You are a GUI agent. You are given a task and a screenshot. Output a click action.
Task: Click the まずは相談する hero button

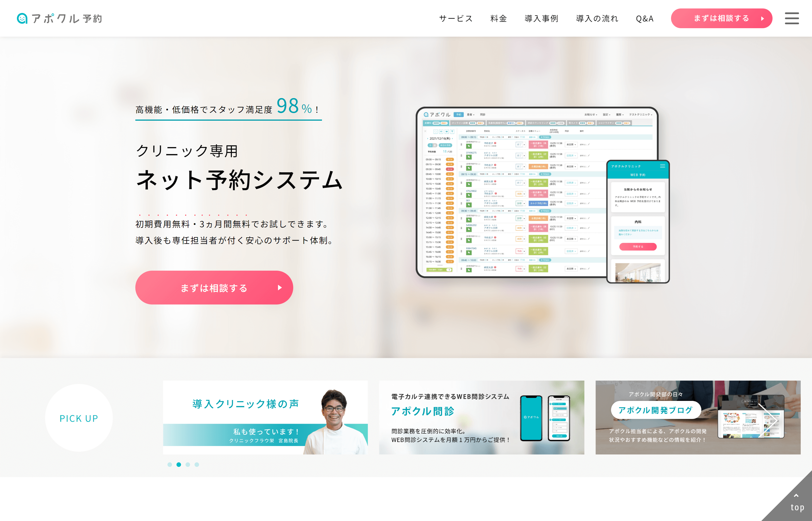[214, 288]
